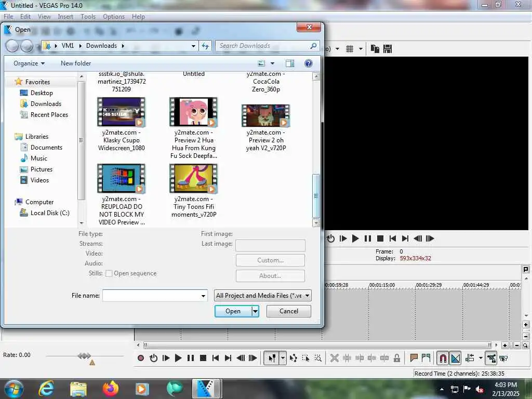The width and height of the screenshot is (532, 399).
Task: Click Organize in the Open dialog
Action: (x=29, y=63)
